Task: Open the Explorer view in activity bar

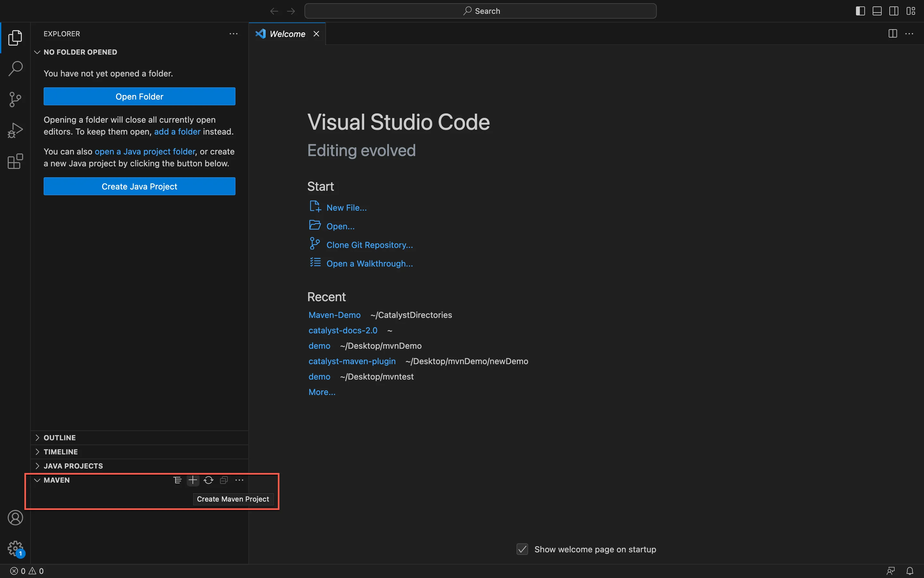Action: click(15, 38)
